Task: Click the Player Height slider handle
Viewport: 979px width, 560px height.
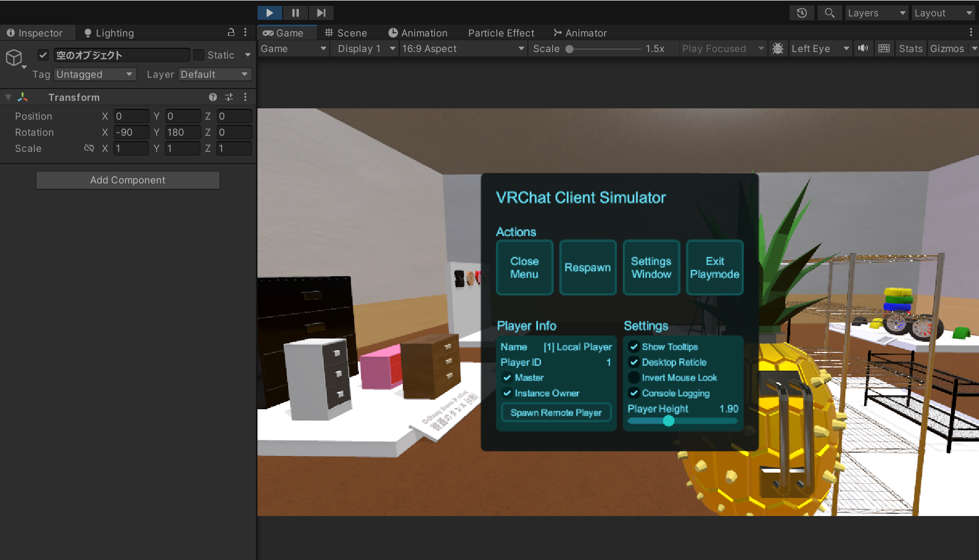Action: click(668, 421)
